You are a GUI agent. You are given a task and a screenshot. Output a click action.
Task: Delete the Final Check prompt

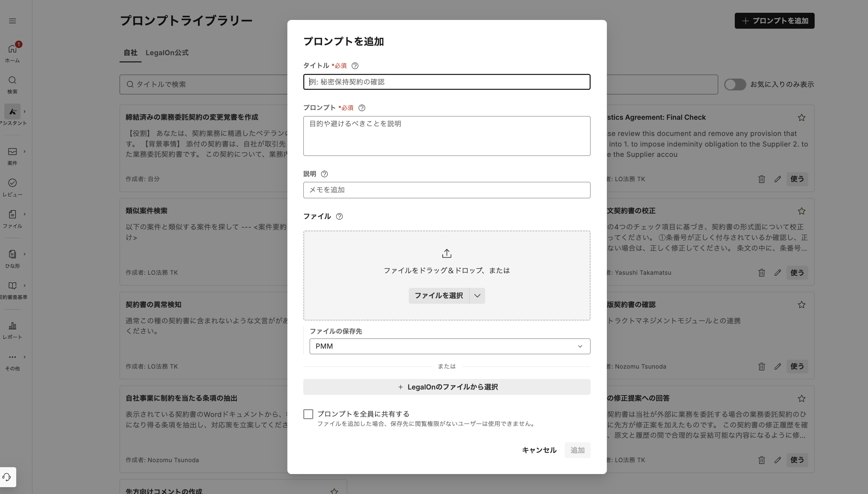click(762, 179)
